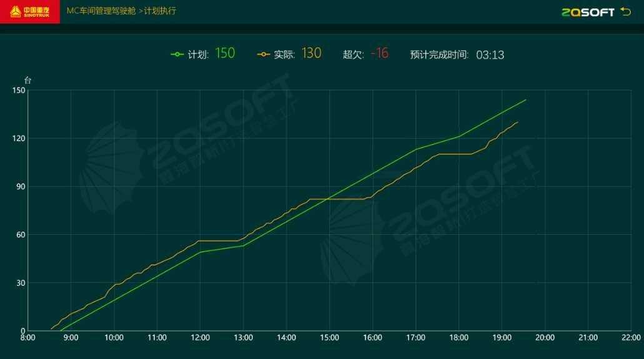644x359 pixels.
Task: Click the SINOTRUK logo
Action: click(x=30, y=12)
